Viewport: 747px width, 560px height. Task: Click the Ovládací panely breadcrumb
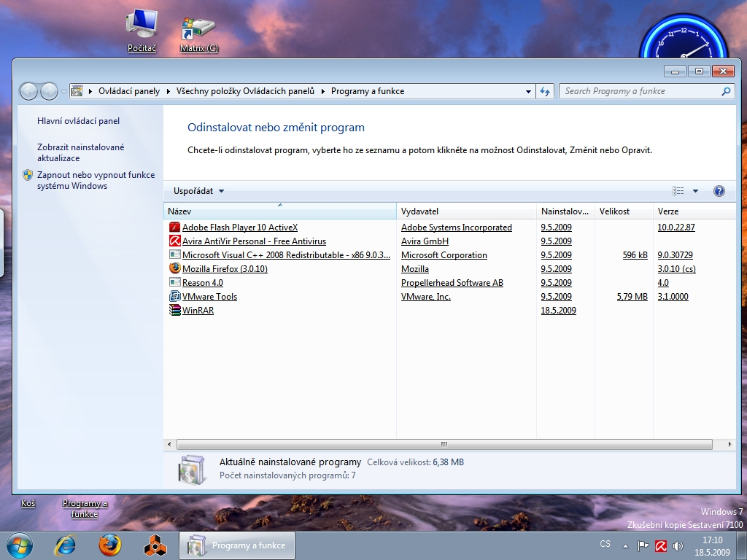129,91
